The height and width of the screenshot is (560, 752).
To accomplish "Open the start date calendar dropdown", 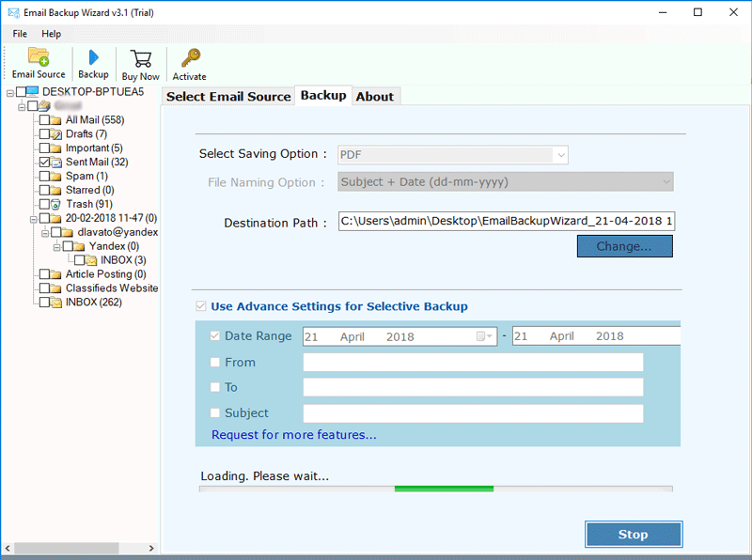I will tap(484, 336).
